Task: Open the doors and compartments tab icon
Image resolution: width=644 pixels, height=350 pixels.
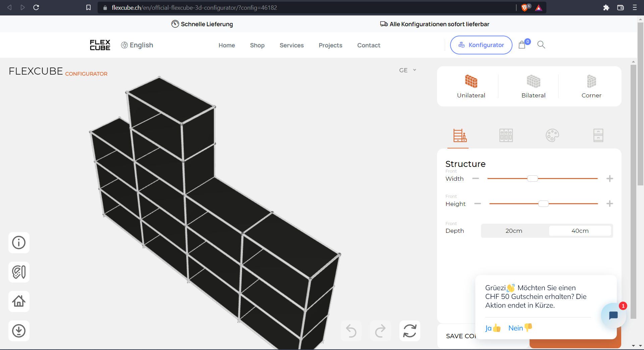Action: 506,135
